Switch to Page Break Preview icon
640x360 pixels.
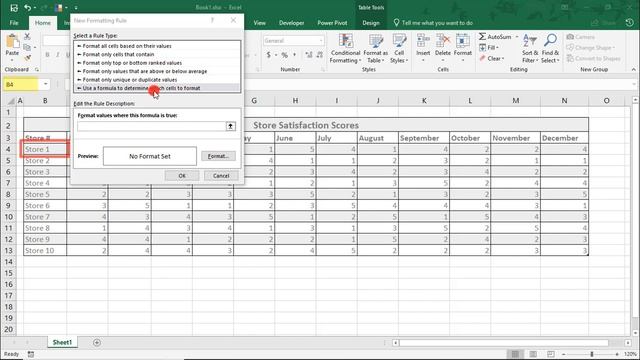[x=551, y=354]
